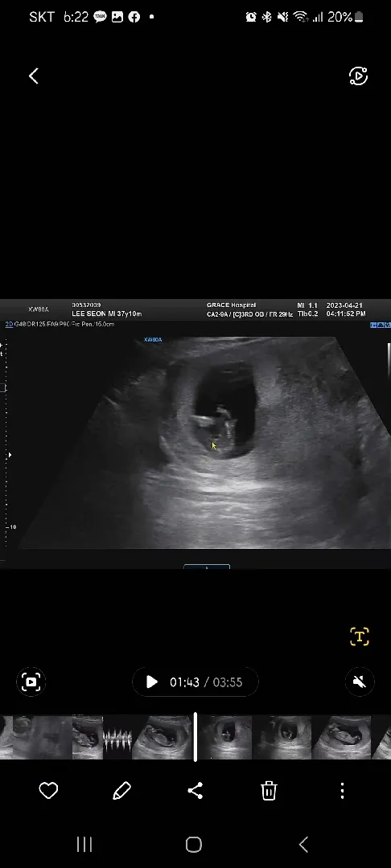
Task: Play the video with the play button
Action: pos(152,682)
